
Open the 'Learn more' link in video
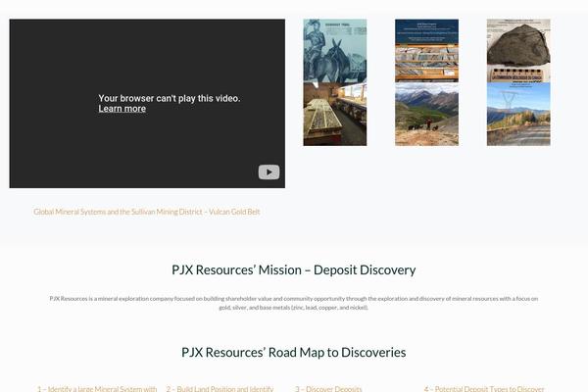122,109
